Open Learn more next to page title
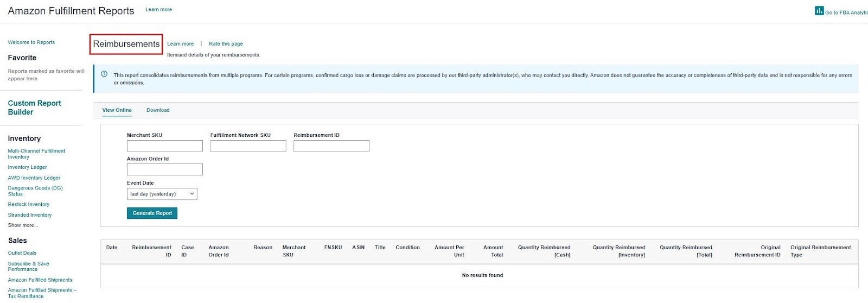This screenshot has height=303, width=868. tap(158, 9)
